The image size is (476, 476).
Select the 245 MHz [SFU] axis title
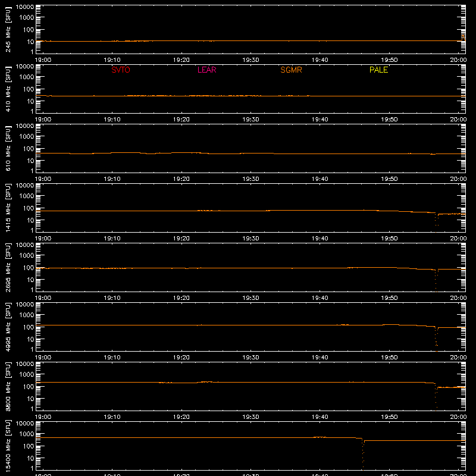(8, 29)
